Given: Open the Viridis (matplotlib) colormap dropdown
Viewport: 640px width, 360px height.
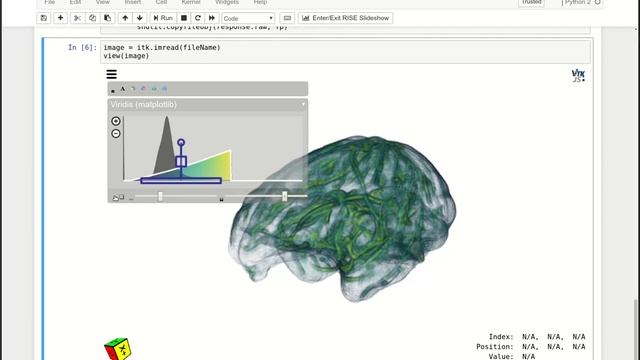Looking at the screenshot, I should click(x=208, y=105).
